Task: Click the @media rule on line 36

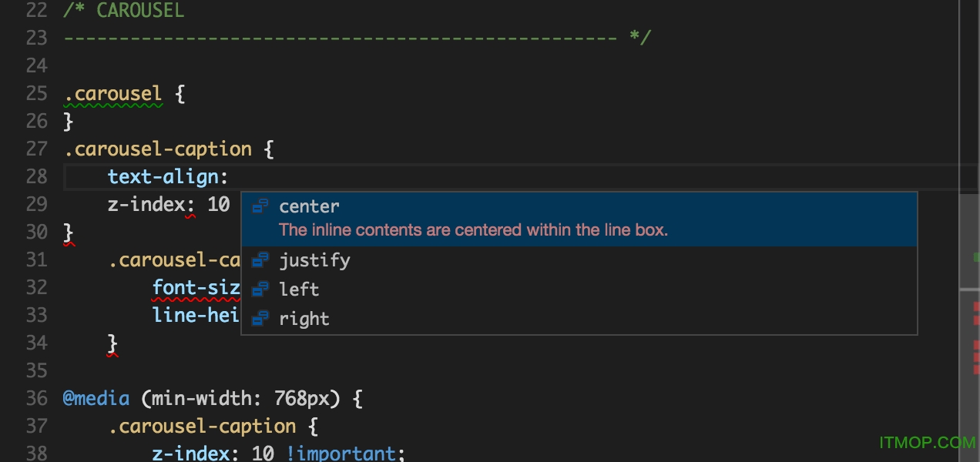Action: pos(96,398)
